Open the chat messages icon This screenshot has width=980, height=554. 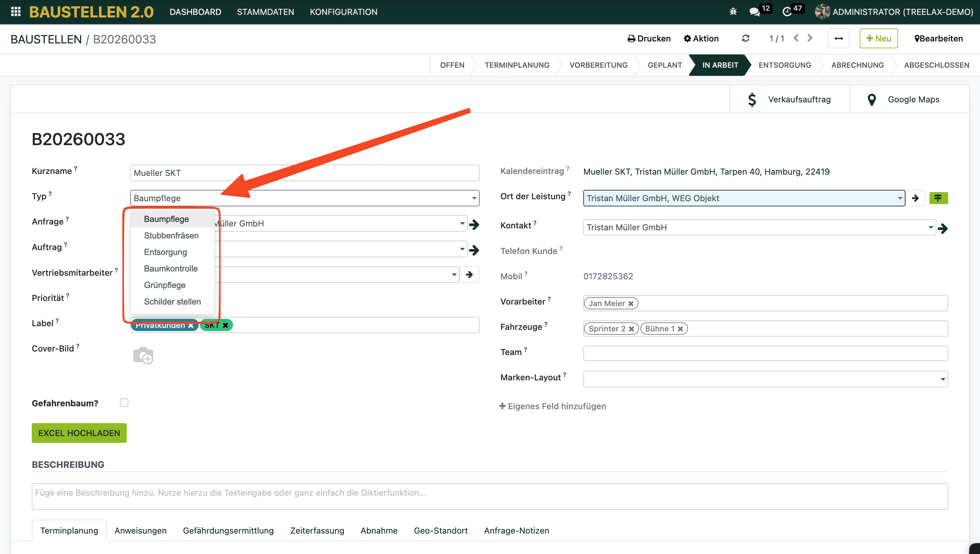pos(754,12)
